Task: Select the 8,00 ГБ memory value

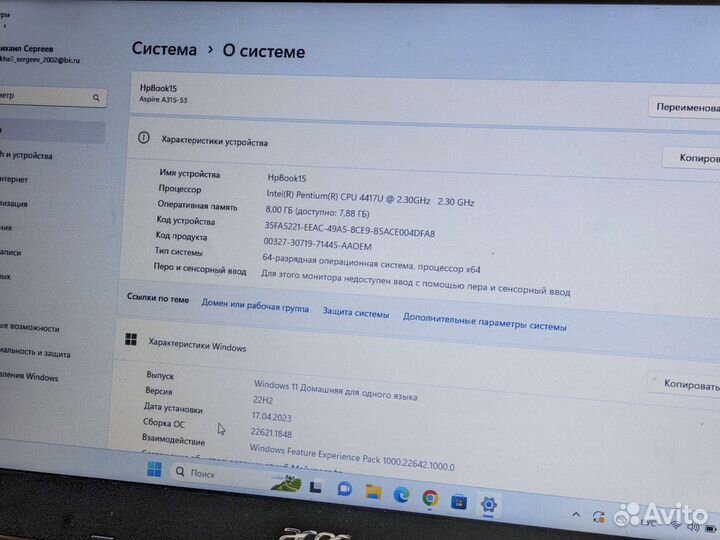Action: pyautogui.click(x=317, y=211)
